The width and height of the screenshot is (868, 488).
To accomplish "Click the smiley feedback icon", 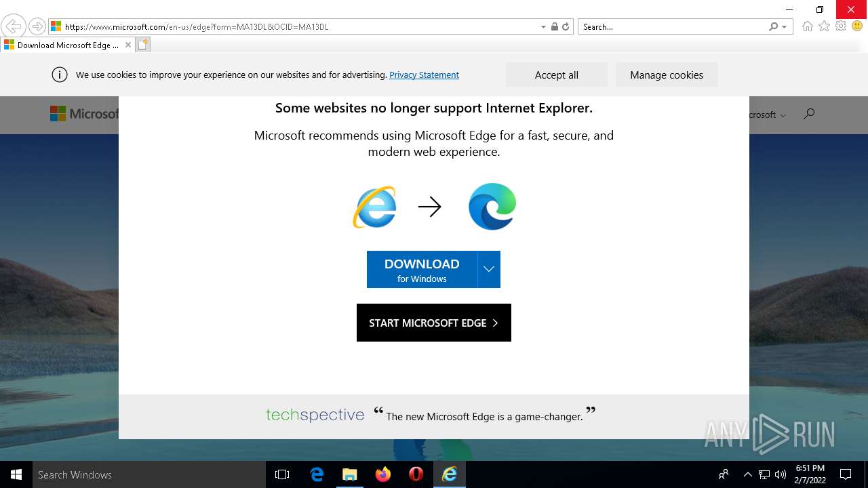I will click(x=857, y=26).
